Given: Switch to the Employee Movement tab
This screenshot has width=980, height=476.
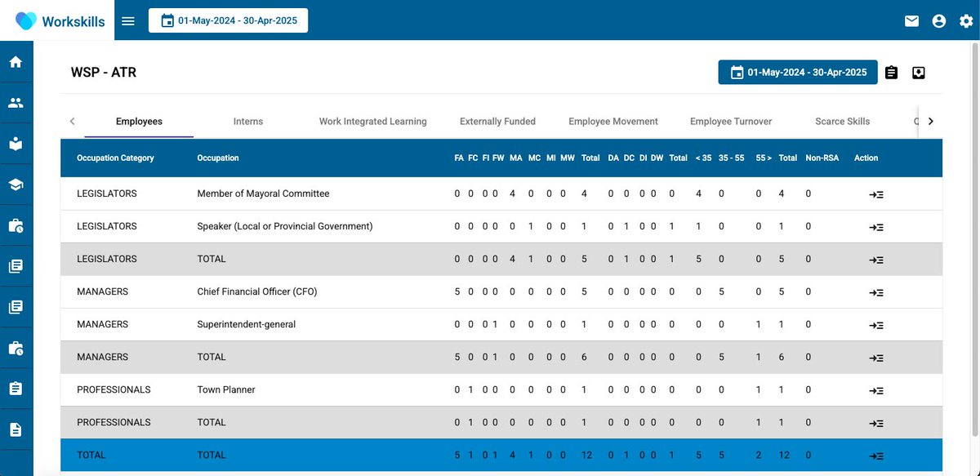Looking at the screenshot, I should point(613,121).
